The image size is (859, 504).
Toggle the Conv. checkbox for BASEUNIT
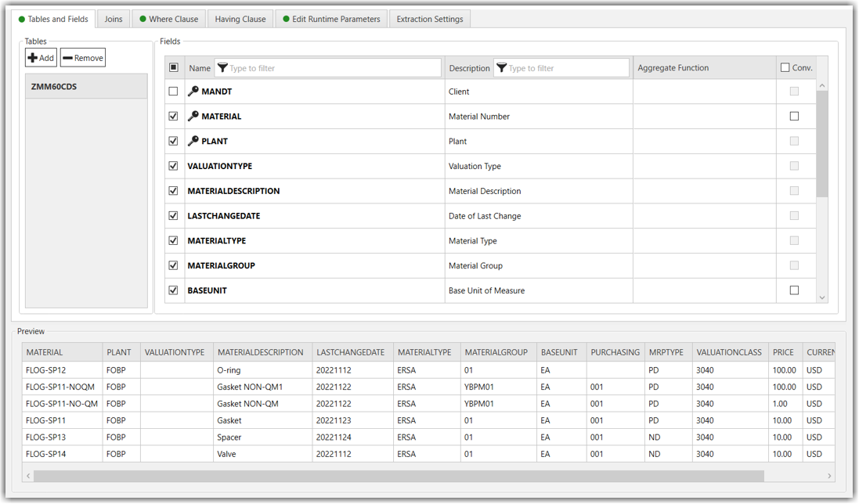794,290
